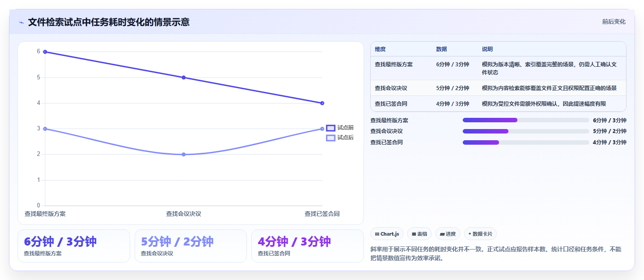
Task: Click the 数据卡片 tag
Action: coord(480,234)
